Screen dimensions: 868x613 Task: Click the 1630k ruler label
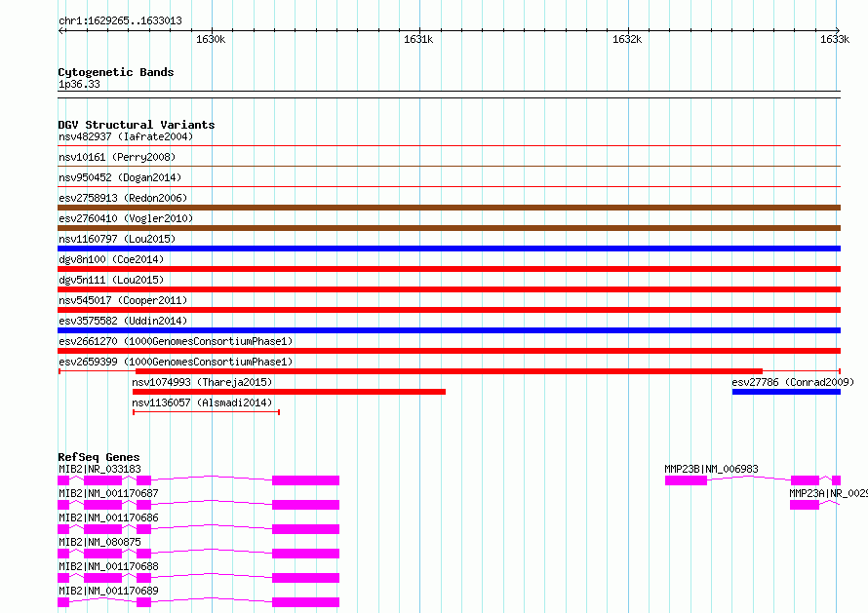[211, 39]
